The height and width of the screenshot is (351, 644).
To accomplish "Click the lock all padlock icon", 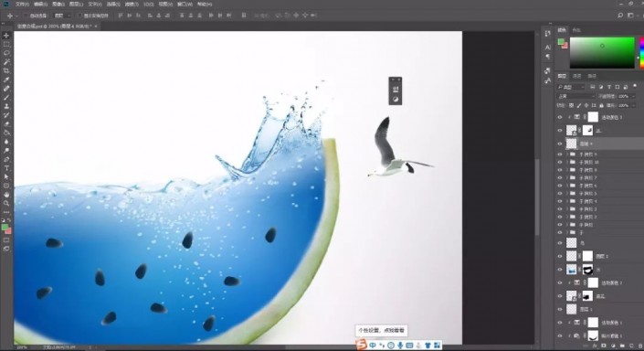I will click(601, 106).
